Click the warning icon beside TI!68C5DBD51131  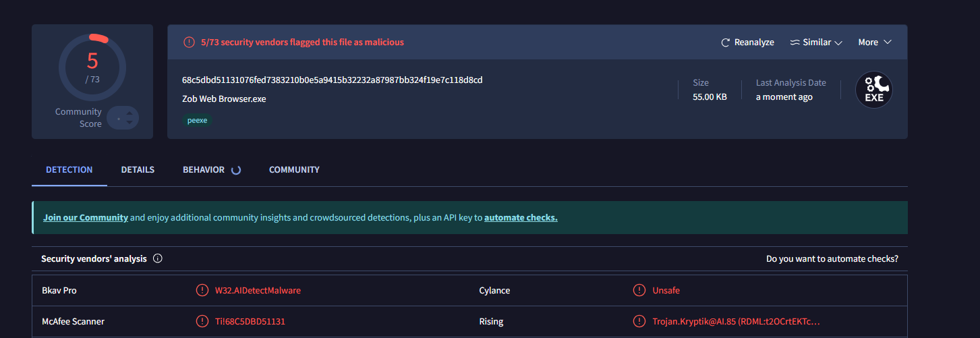point(202,321)
